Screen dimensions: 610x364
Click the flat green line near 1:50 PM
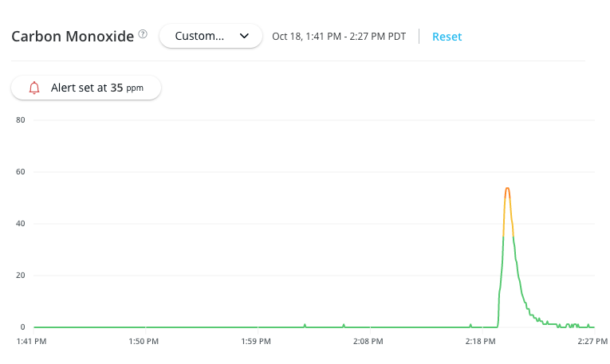pyautogui.click(x=145, y=327)
